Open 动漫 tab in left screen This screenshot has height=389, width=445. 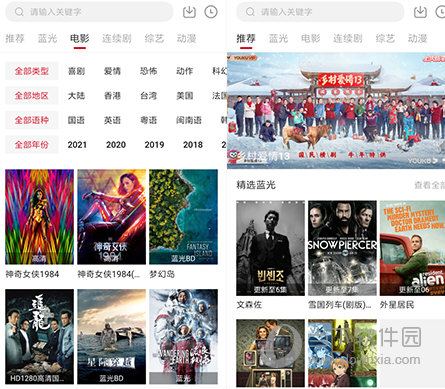pos(186,38)
